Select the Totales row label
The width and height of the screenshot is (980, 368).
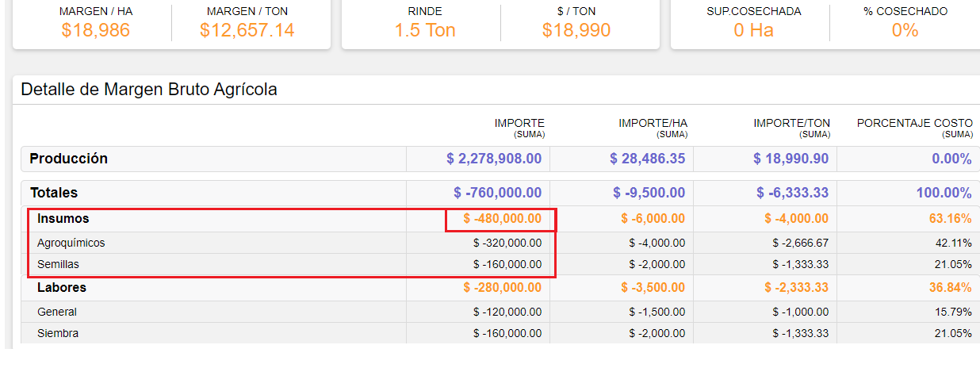54,193
